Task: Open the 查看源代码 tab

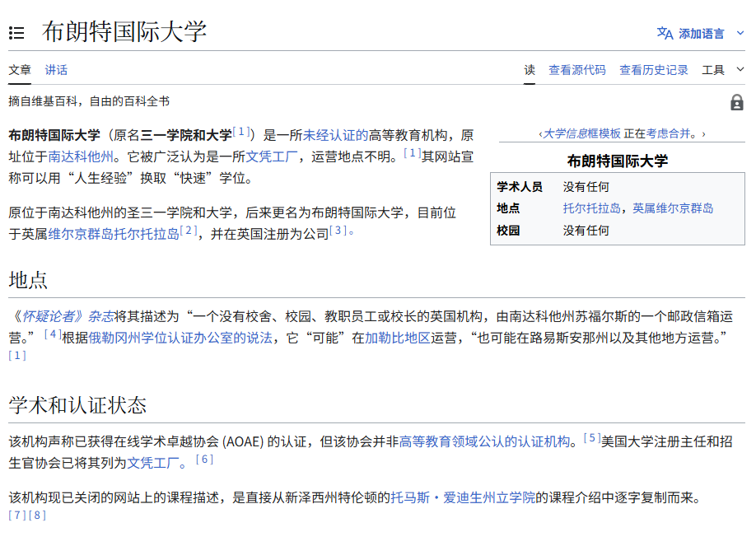Action: 576,70
